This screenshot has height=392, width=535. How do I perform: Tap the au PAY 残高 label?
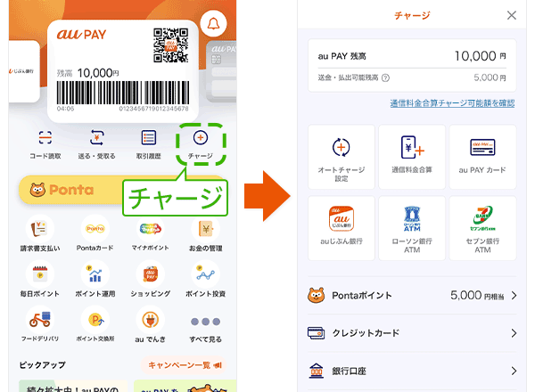[342, 56]
